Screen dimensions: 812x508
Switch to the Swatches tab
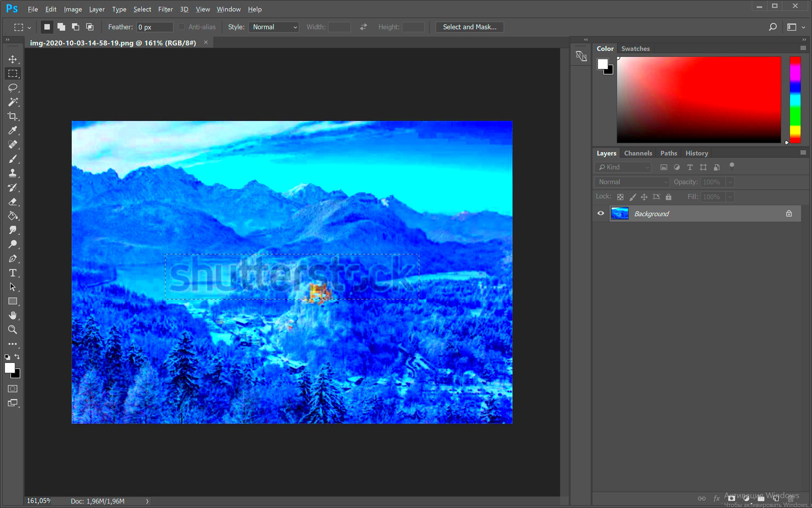[x=635, y=48]
